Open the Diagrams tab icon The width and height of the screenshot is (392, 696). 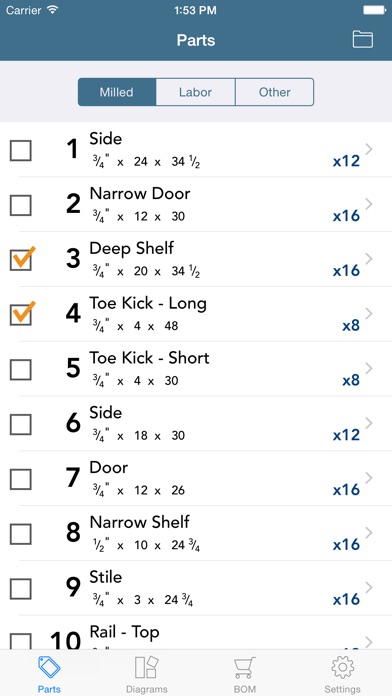click(147, 668)
